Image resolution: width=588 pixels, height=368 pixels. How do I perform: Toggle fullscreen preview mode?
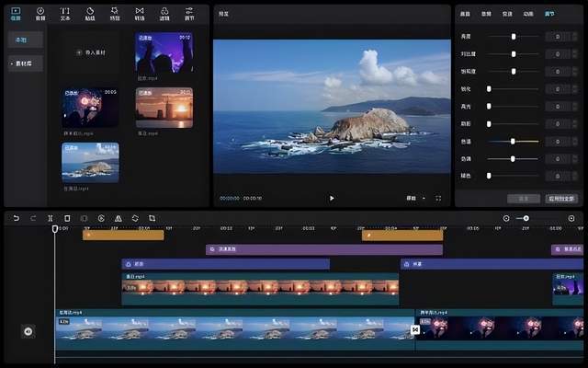438,198
